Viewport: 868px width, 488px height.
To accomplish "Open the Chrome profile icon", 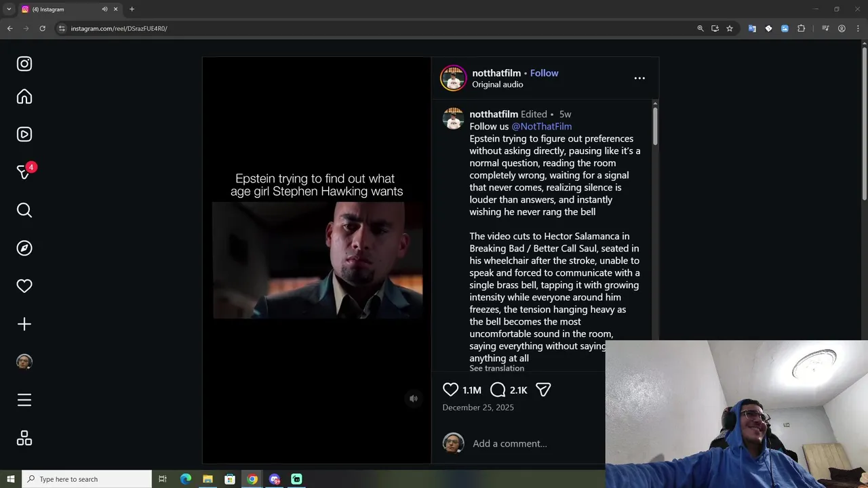I will click(x=842, y=28).
